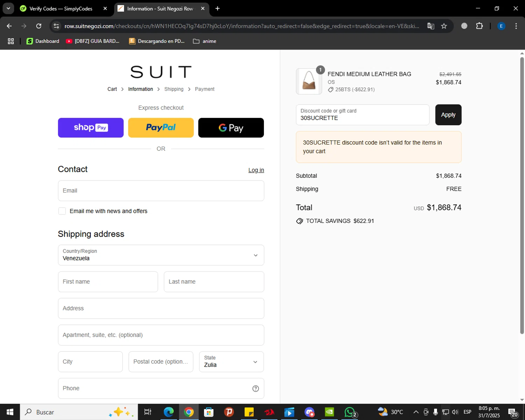Click the SUIT store logo
Viewport: 525px width, 420px height.
tap(161, 72)
